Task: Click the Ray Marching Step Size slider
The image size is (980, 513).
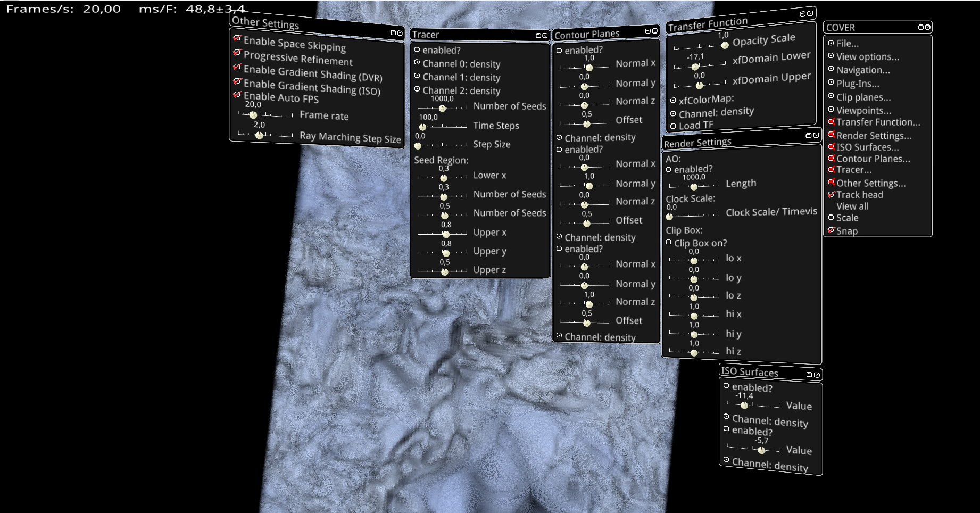Action: [265, 135]
